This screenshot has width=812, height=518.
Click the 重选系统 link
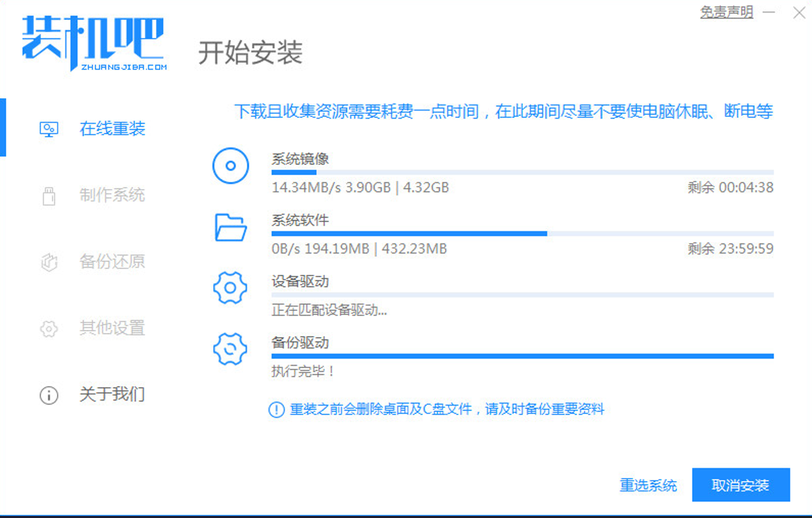(x=648, y=485)
